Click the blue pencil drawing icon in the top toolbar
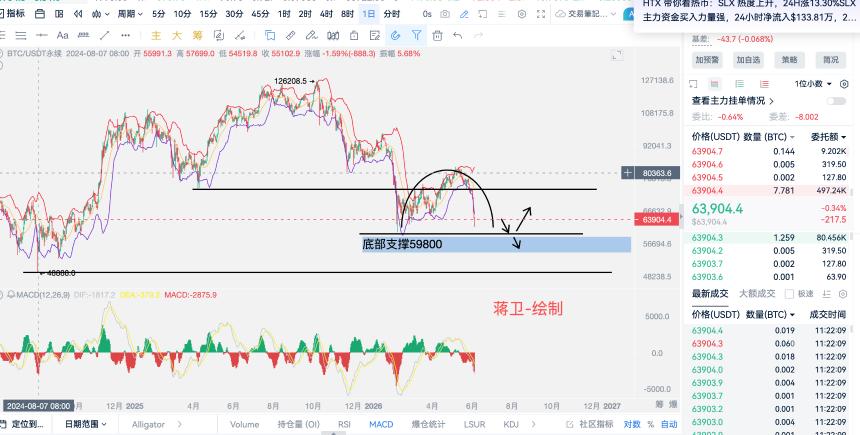The height and width of the screenshot is (435, 860). tap(464, 14)
